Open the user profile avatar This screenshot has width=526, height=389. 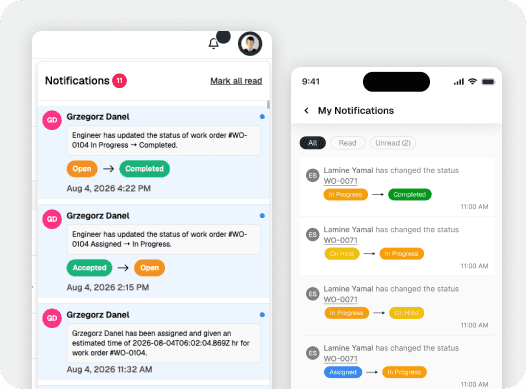(x=250, y=44)
